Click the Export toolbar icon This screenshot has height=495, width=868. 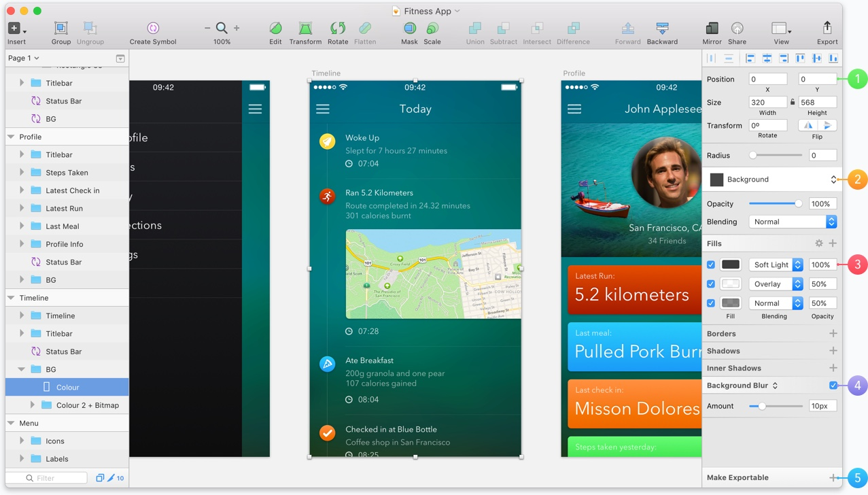[x=827, y=29]
